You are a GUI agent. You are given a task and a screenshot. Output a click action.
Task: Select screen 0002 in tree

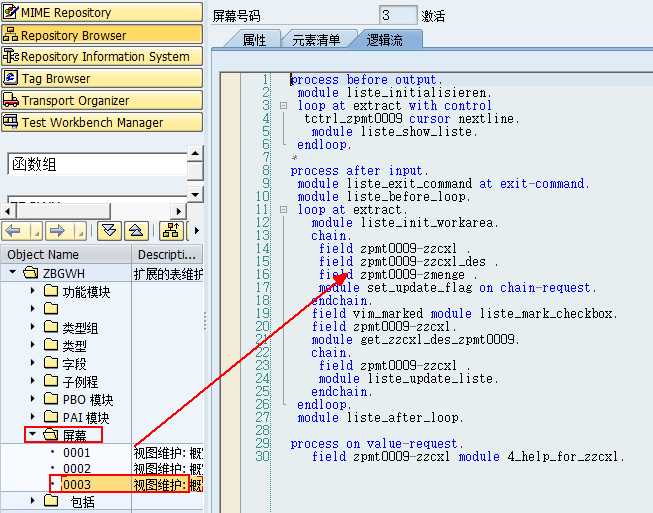[x=77, y=469]
